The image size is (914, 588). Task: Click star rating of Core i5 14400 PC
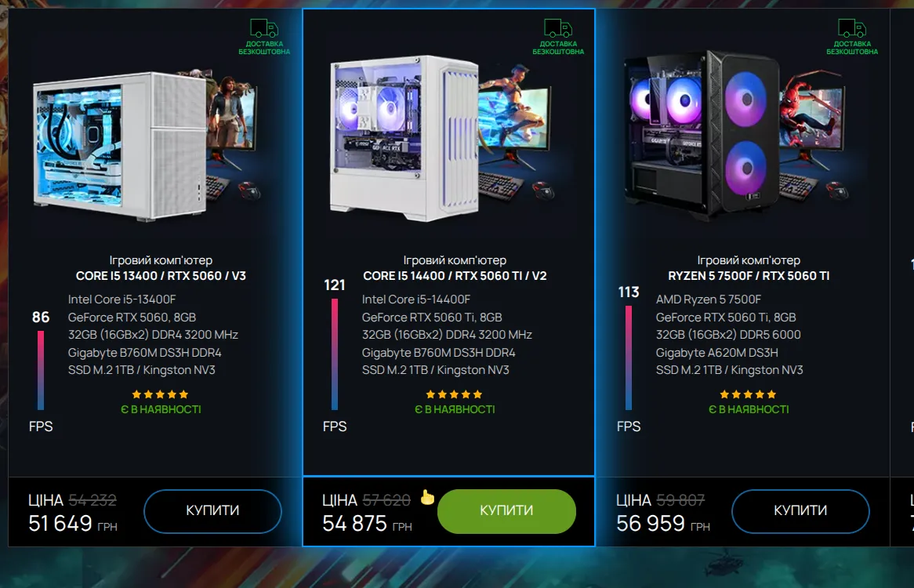[454, 394]
